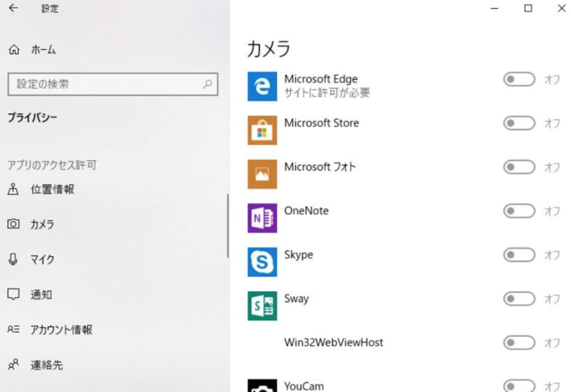Image resolution: width=571 pixels, height=392 pixels.
Task: Click the サイトに許可が必要 subtitle text
Action: click(x=327, y=93)
